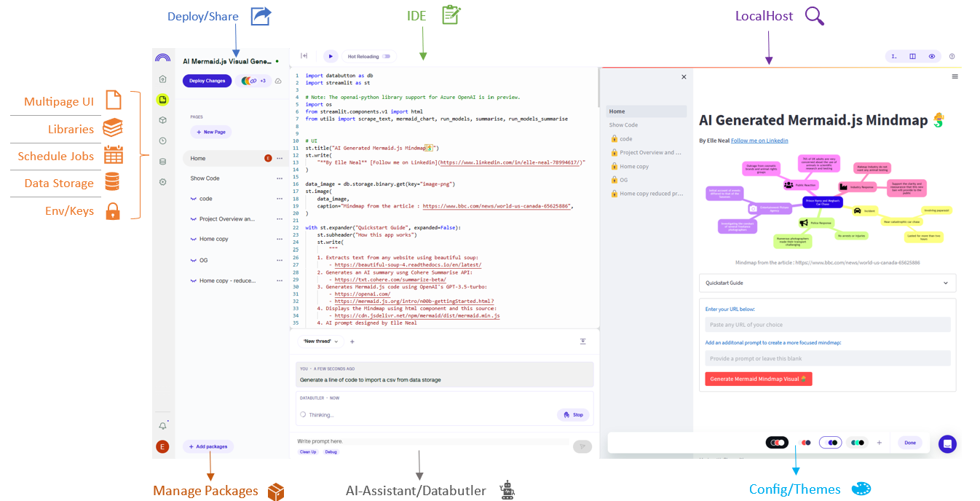Click the Generate Mermaid Mindmap Visual button
Image resolution: width=980 pixels, height=501 pixels.
pyautogui.click(x=758, y=379)
